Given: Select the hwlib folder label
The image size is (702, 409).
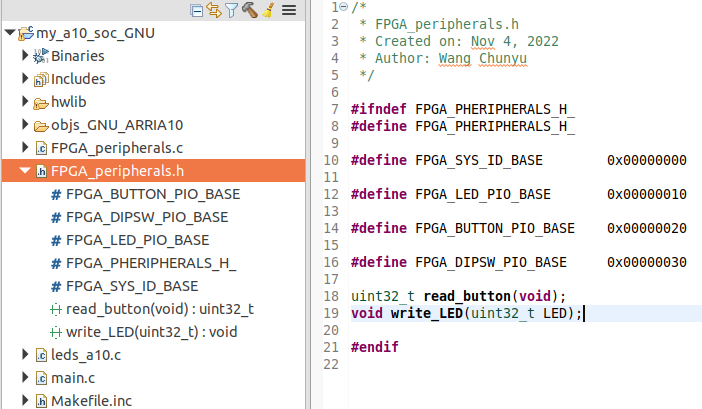Looking at the screenshot, I should click(68, 102).
